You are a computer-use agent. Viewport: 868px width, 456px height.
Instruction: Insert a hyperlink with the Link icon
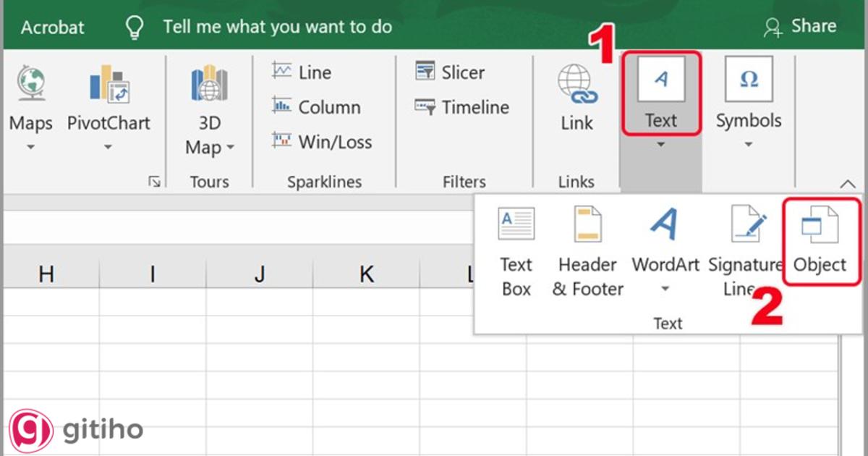tap(576, 94)
